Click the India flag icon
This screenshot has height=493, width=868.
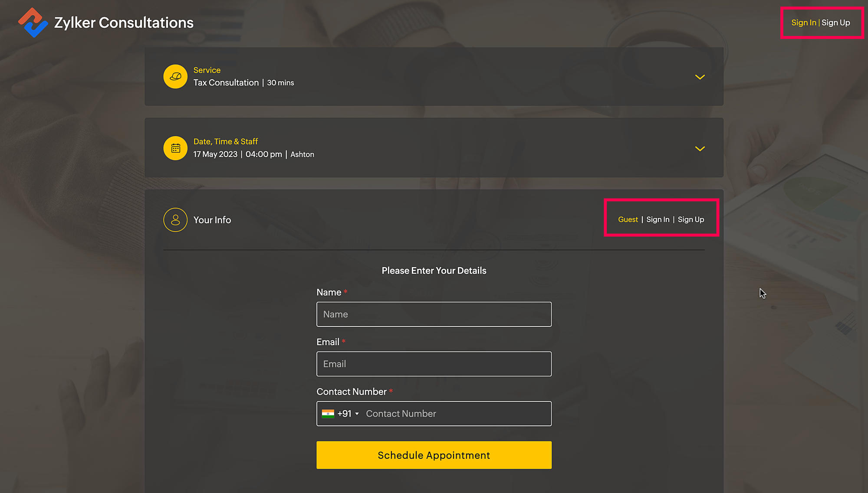328,414
